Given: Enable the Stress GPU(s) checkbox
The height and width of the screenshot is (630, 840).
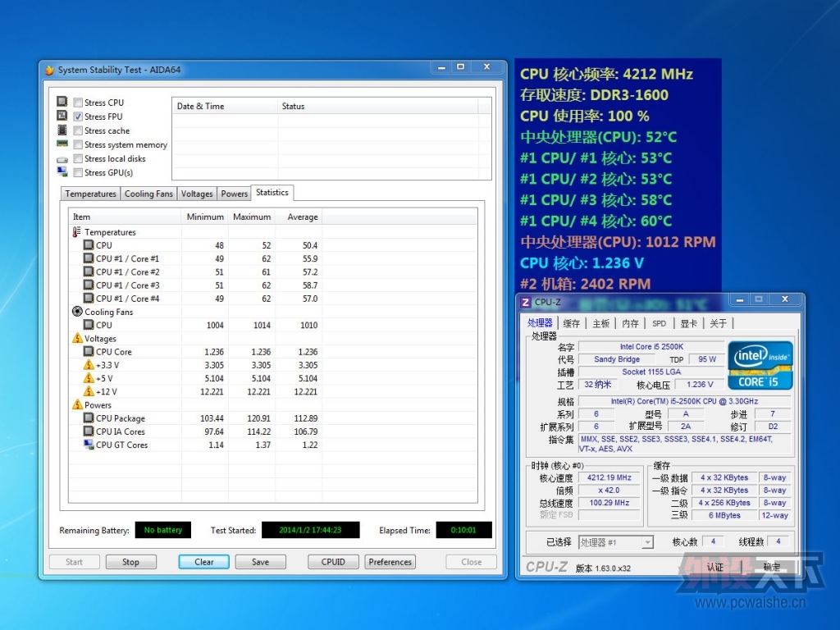Looking at the screenshot, I should pyautogui.click(x=78, y=172).
